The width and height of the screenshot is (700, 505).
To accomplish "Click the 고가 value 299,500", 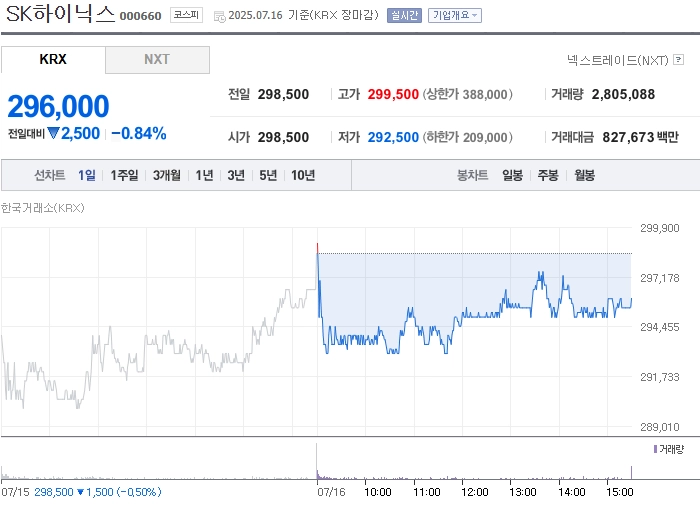I will click(393, 94).
